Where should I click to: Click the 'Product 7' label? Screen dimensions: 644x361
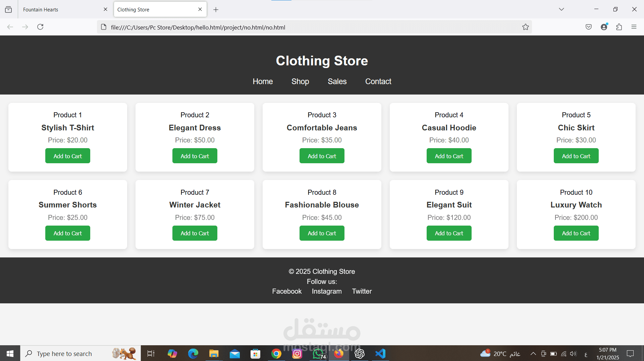(195, 192)
